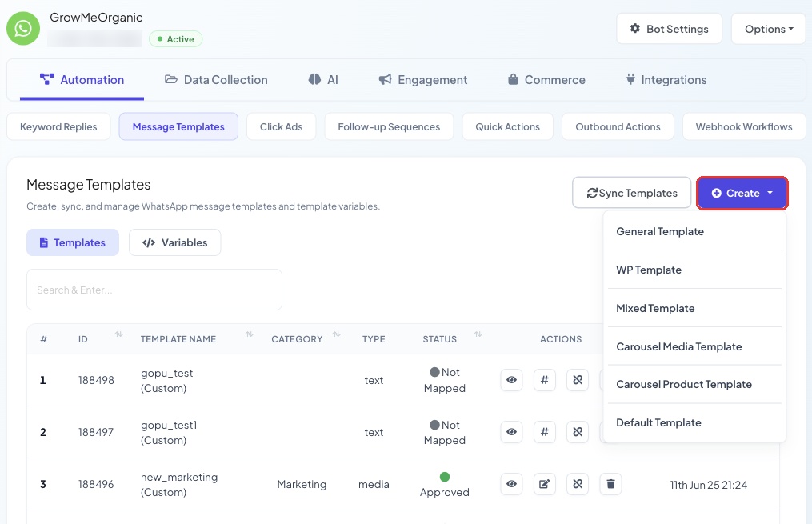This screenshot has height=524, width=812.
Task: Open the Integrations tab
Action: pos(666,80)
